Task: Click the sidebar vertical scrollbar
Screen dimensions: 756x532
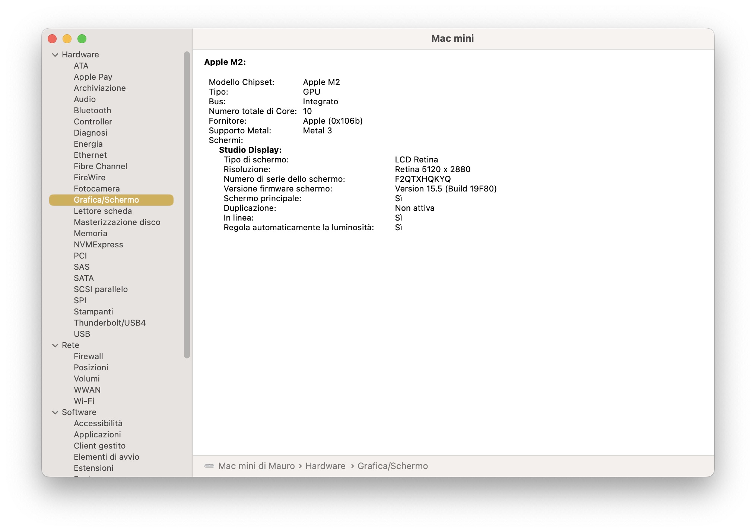Action: 187,205
